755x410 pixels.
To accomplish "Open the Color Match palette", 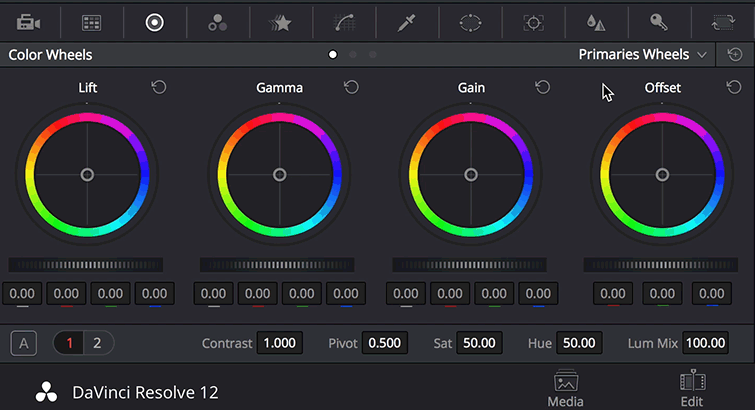I will (x=91, y=22).
